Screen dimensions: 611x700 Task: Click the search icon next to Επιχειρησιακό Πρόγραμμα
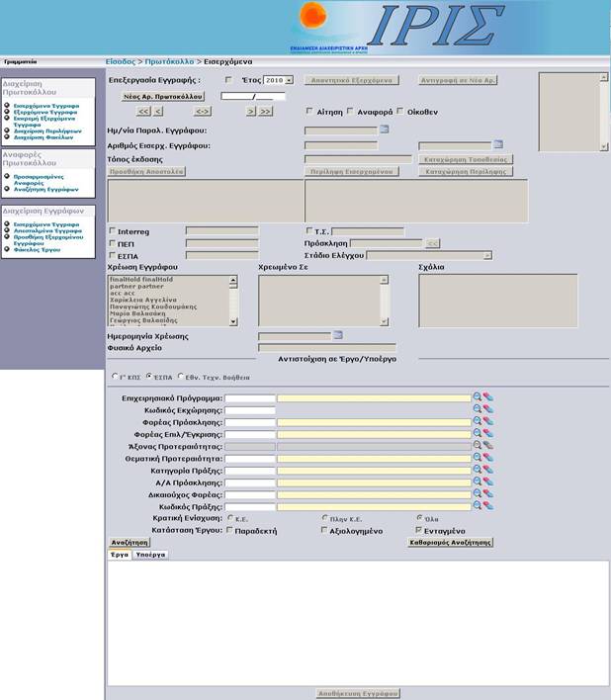(477, 396)
